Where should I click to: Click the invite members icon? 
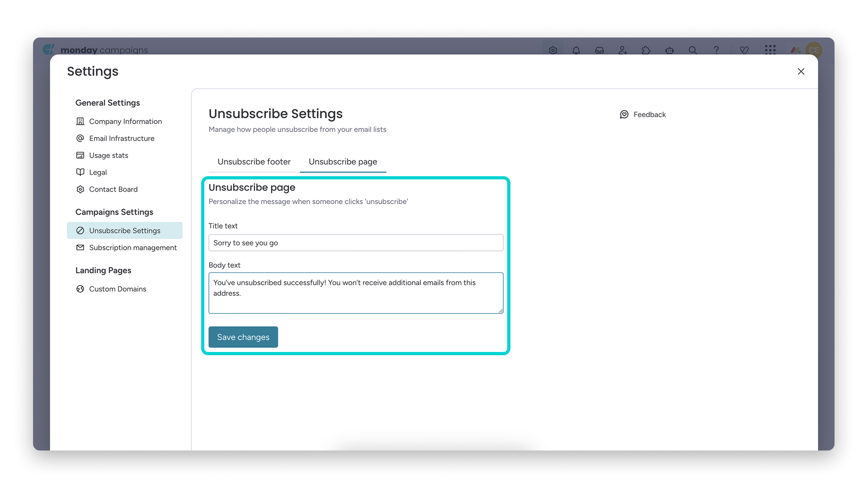tap(623, 50)
